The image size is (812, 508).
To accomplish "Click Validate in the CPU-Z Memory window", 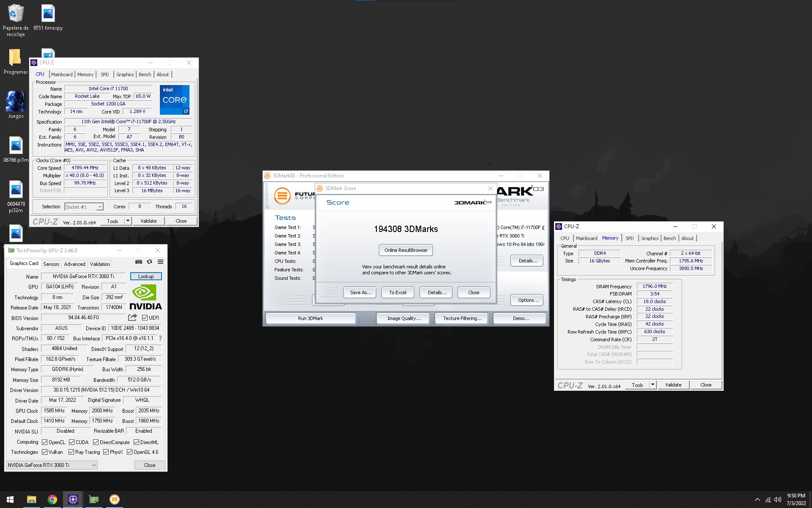I will [673, 385].
